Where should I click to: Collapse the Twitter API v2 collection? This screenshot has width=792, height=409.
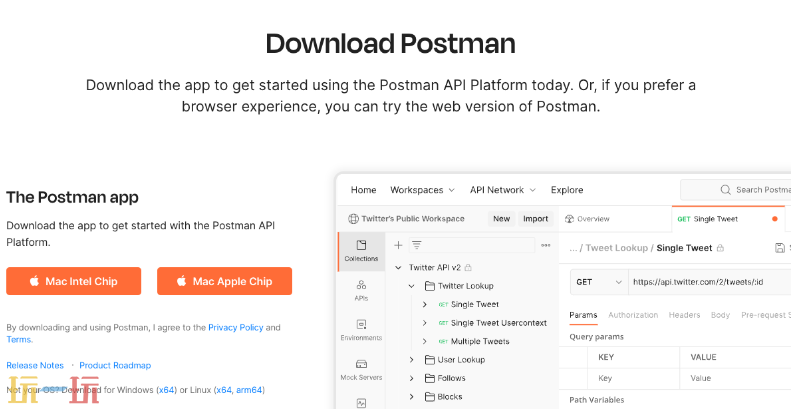click(x=398, y=267)
